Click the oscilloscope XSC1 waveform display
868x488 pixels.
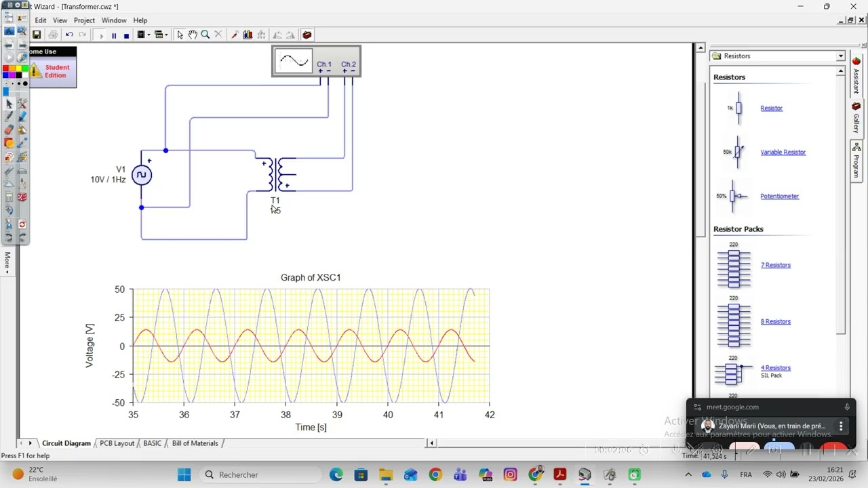click(x=294, y=61)
